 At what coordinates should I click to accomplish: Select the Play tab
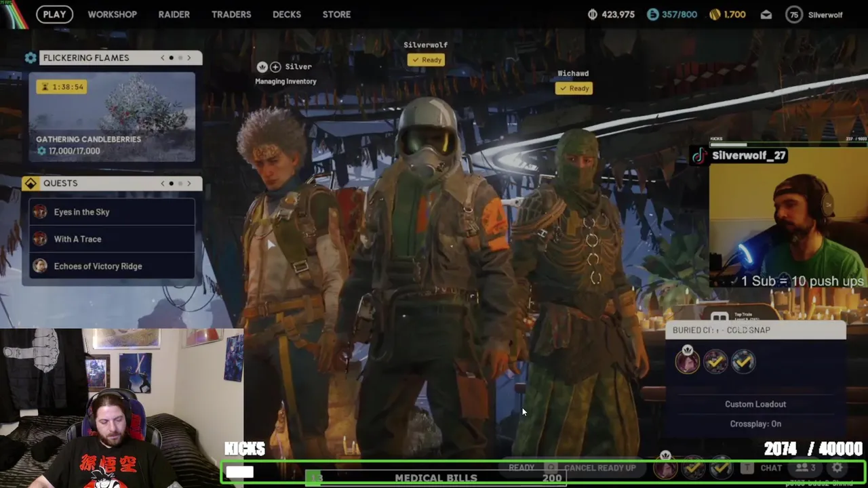pos(54,14)
